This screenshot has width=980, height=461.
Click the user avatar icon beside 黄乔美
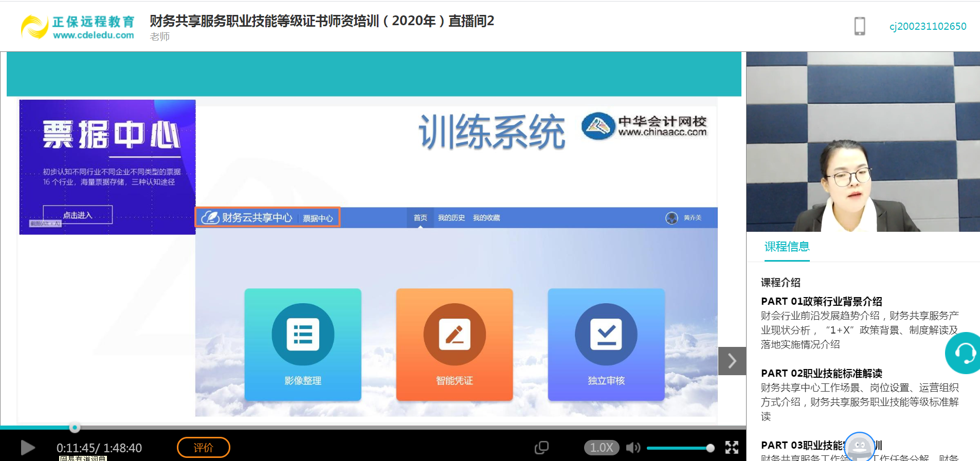[672, 218]
